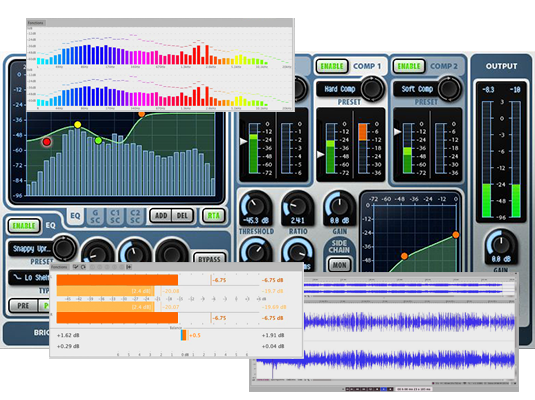Select the green EQ band node

click(x=98, y=140)
